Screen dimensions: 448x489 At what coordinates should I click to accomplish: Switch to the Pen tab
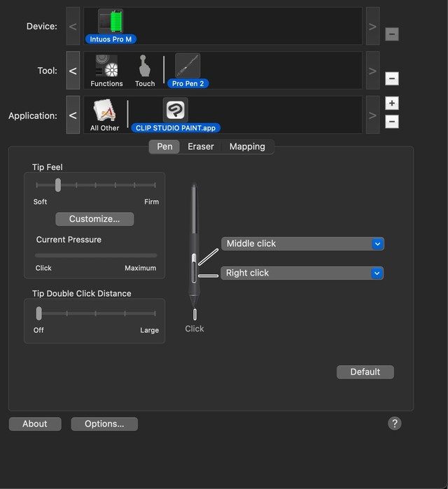point(164,147)
